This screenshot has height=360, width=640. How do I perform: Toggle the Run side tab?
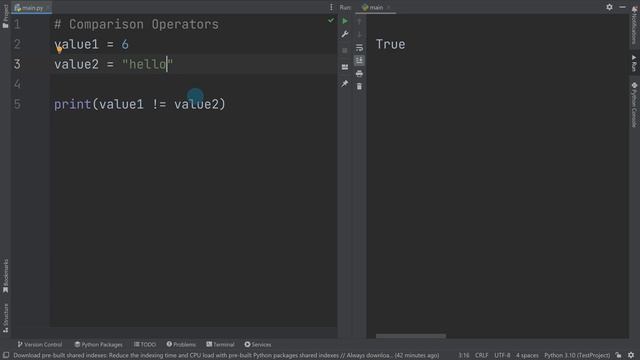pos(634,63)
